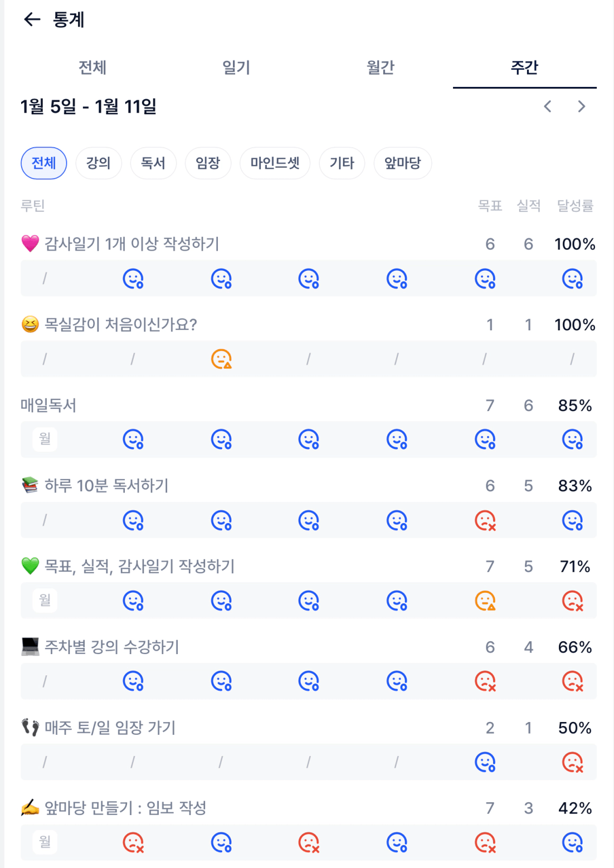Click orange face icon in 목실감이 처음이신가요 row
Viewport: 614px width, 868px height.
tap(221, 359)
